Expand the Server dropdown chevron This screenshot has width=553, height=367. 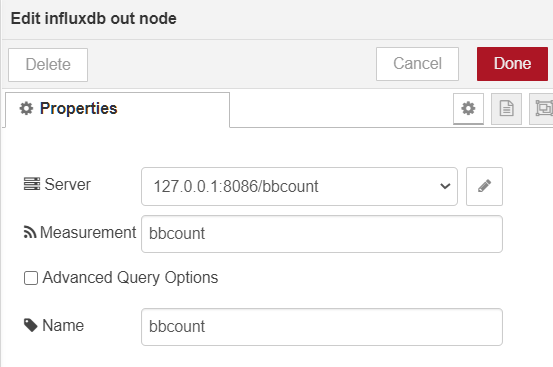coord(445,186)
